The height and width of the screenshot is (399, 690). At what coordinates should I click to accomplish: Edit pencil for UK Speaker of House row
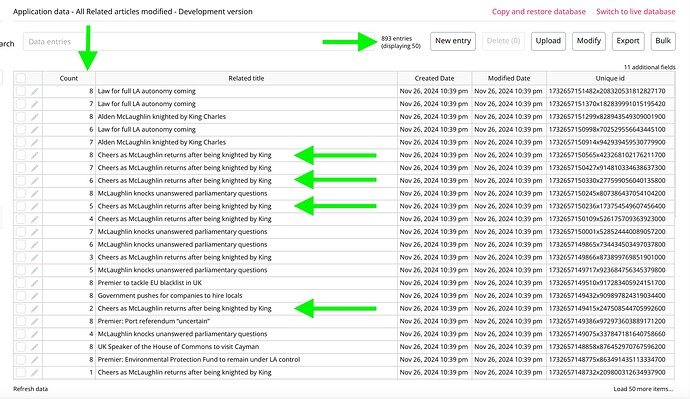(34, 347)
